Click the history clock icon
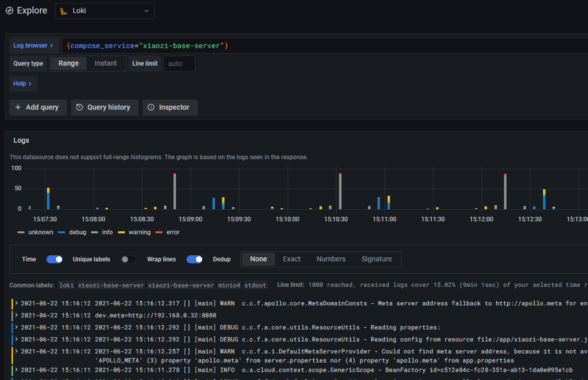Screen dimensions: 588x380 [79, 107]
